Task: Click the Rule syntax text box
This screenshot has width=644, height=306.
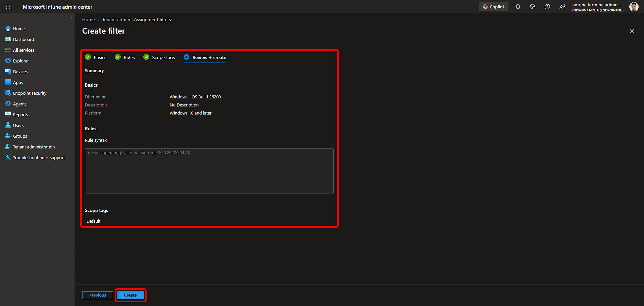Action: (x=209, y=171)
